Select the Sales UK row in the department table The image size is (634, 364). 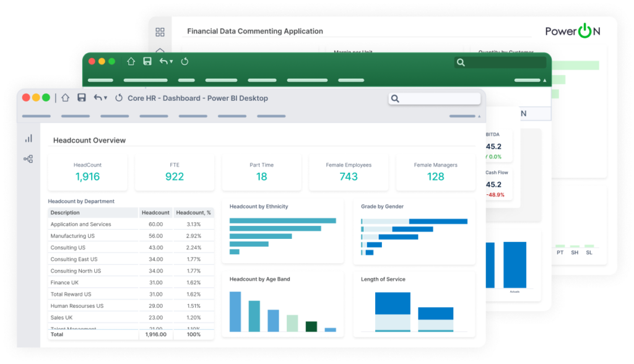[93, 317]
